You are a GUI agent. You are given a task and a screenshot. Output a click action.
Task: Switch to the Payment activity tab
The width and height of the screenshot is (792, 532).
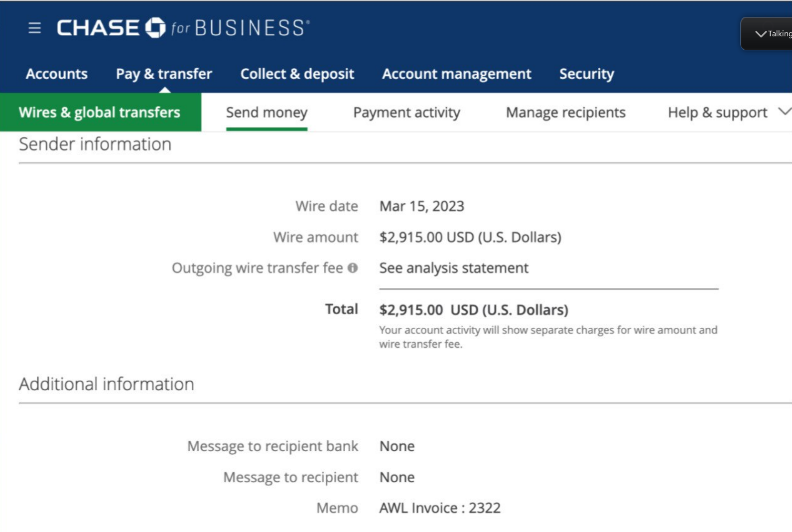click(406, 113)
